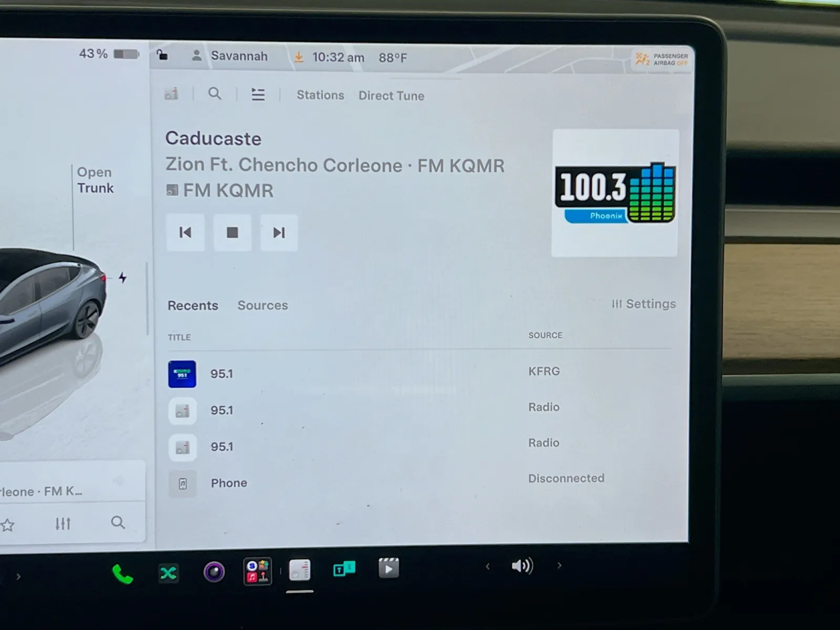Tap Disconnected status for Phone

566,478
